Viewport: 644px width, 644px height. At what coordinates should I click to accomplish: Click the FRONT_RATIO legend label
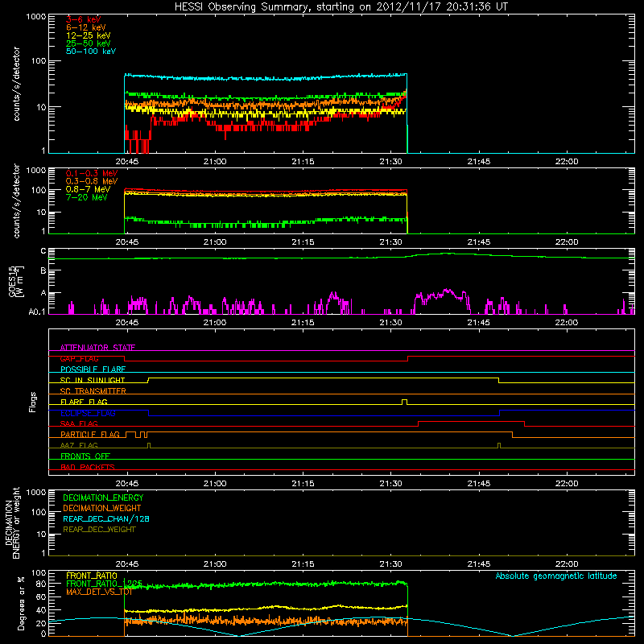click(x=92, y=576)
